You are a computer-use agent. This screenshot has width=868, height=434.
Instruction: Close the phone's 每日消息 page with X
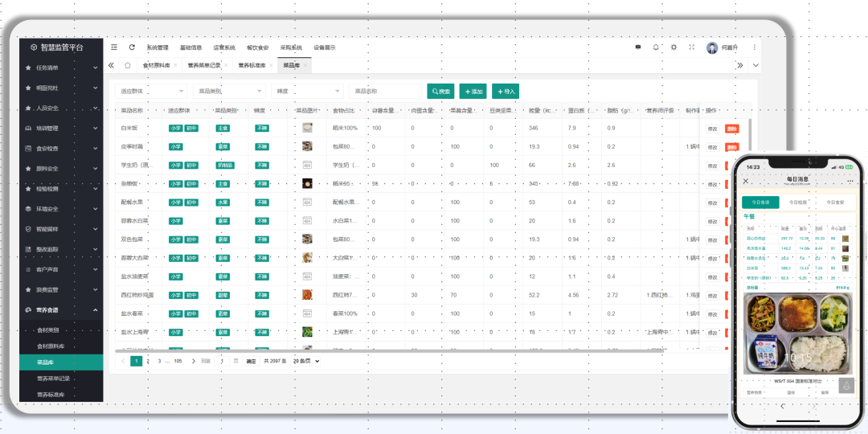pyautogui.click(x=746, y=181)
